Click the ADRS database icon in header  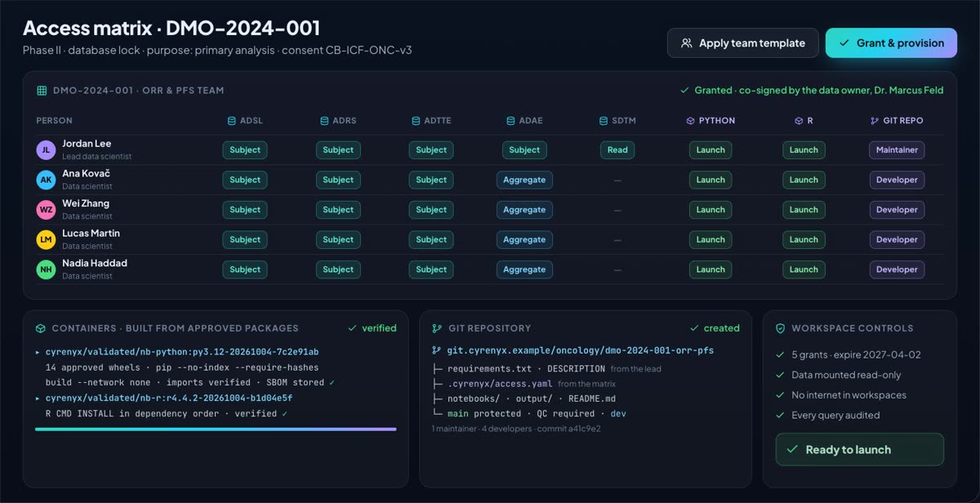pyautogui.click(x=325, y=121)
